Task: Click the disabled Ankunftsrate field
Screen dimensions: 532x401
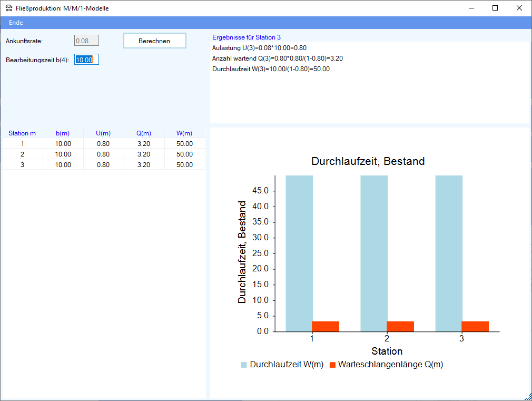Action: (x=86, y=41)
